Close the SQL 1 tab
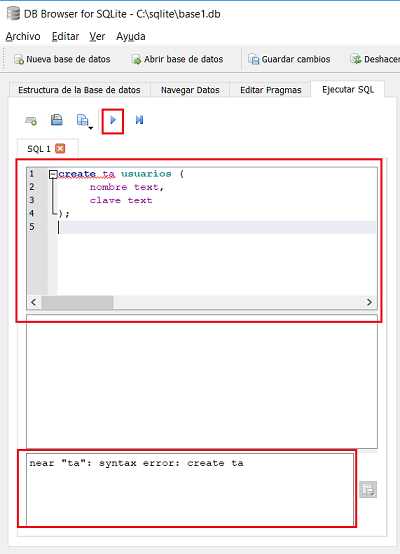Image resolution: width=400 pixels, height=554 pixels. (x=60, y=148)
